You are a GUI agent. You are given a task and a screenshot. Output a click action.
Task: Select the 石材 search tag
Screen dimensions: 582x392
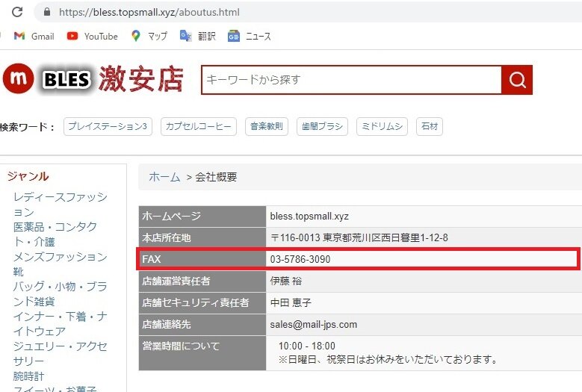coord(430,126)
